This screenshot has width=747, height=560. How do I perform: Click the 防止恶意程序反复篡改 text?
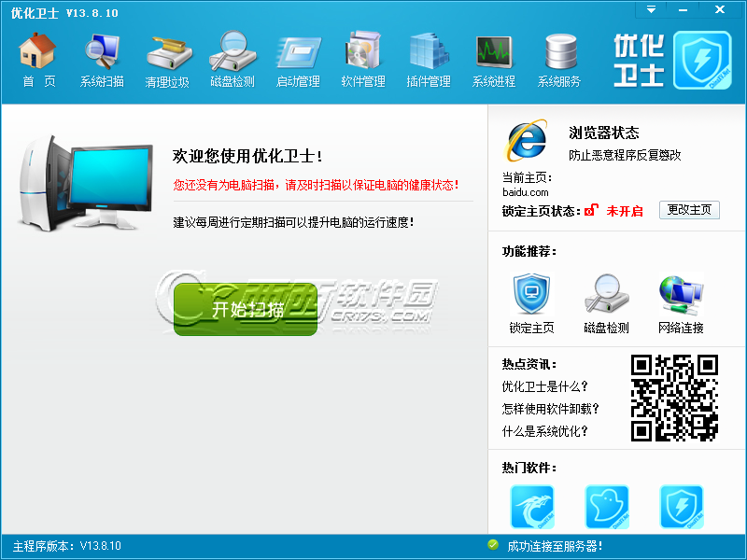pos(625,155)
